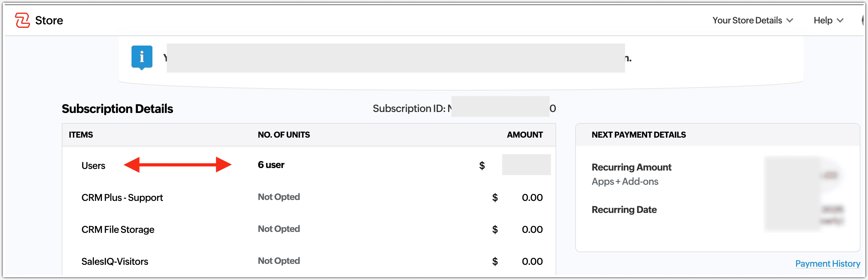Click the Zoho logo icon

click(22, 20)
